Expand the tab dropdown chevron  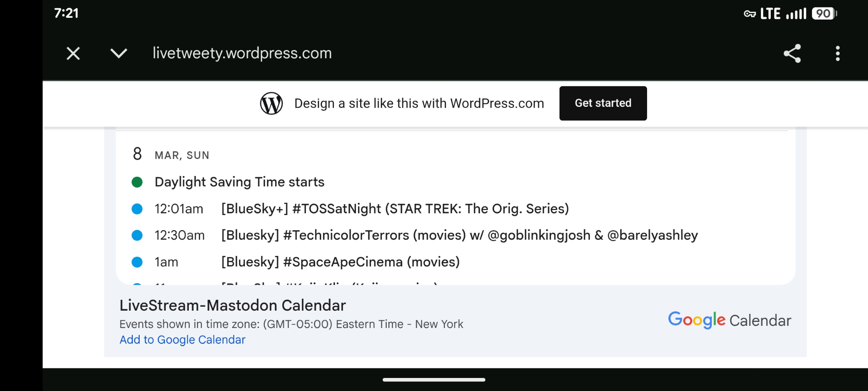(x=118, y=53)
